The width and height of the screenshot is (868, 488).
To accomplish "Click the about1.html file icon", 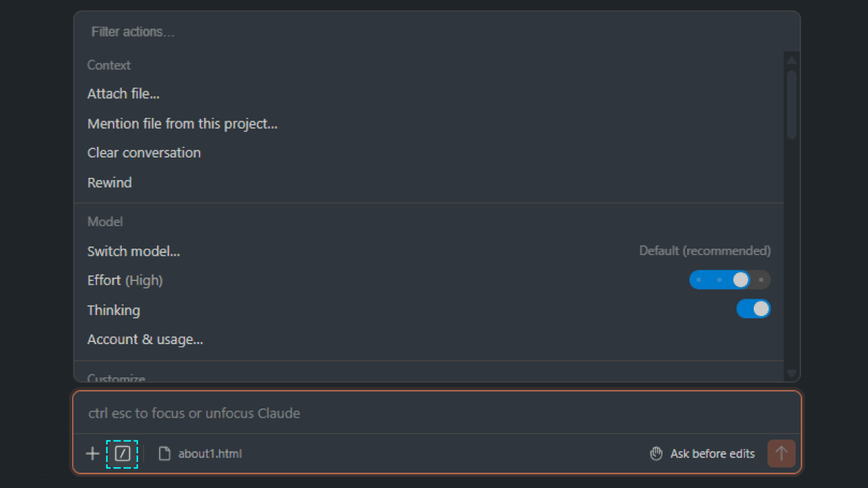I will click(x=165, y=454).
